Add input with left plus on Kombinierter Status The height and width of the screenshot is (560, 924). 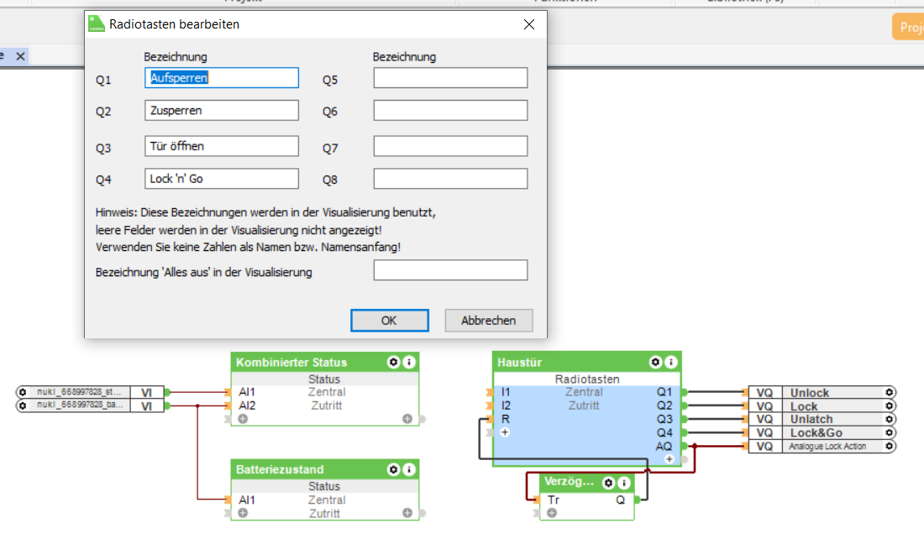243,419
